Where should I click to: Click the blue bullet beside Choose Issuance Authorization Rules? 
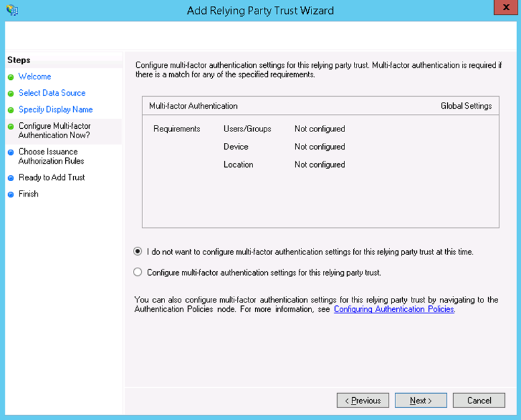(11, 152)
